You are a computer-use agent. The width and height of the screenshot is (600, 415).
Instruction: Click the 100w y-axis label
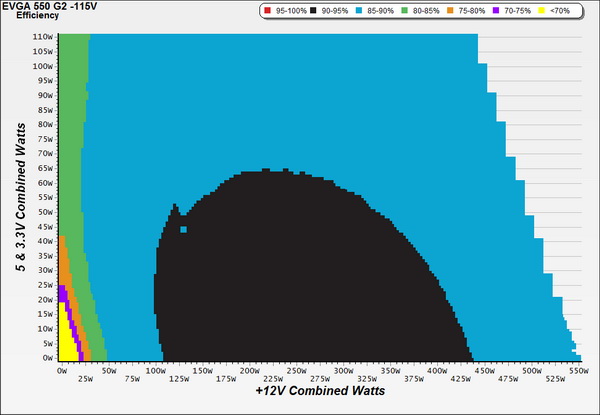click(x=43, y=66)
